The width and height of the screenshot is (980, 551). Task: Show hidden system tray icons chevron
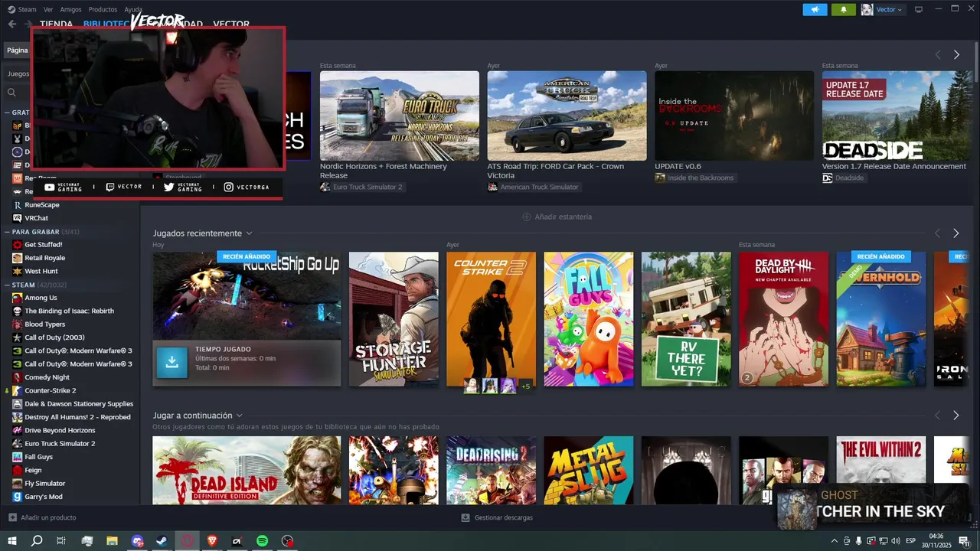click(x=834, y=541)
